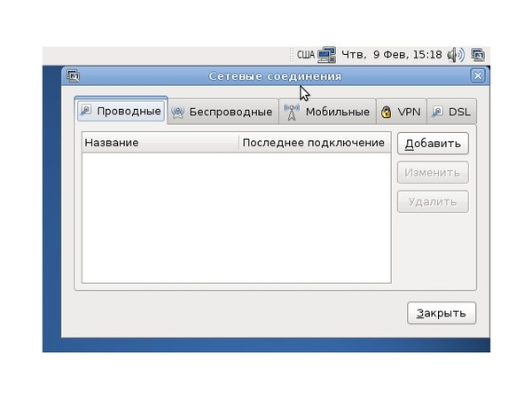The width and height of the screenshot is (532, 399).
Task: Switch to the Беспроводные tab
Action: 223,112
